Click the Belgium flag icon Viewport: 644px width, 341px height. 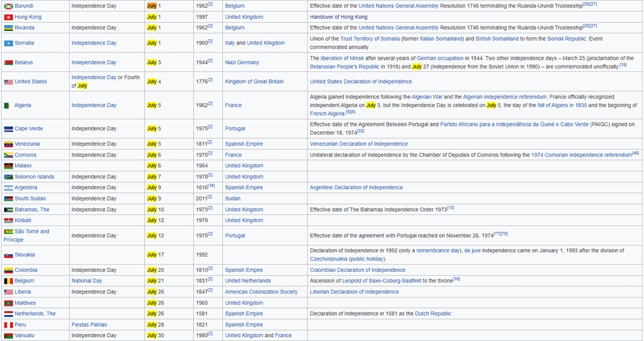[x=8, y=281]
